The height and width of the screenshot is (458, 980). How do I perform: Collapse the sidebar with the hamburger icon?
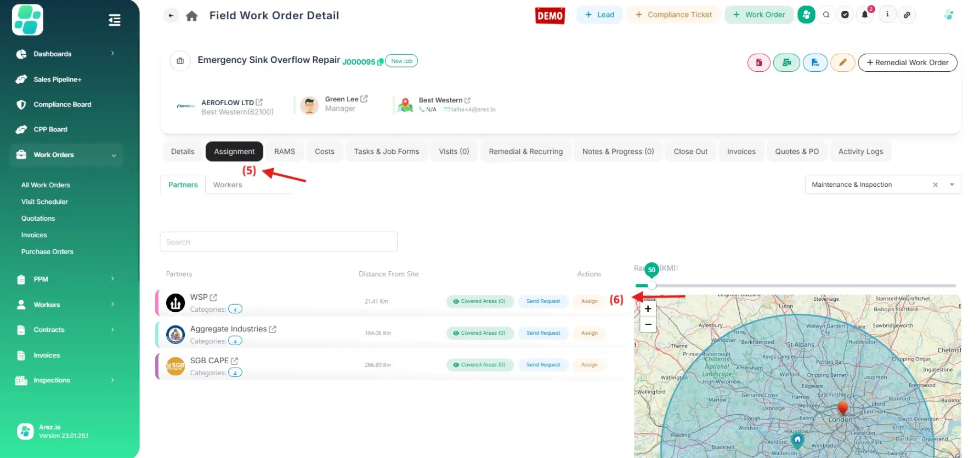[x=115, y=20]
